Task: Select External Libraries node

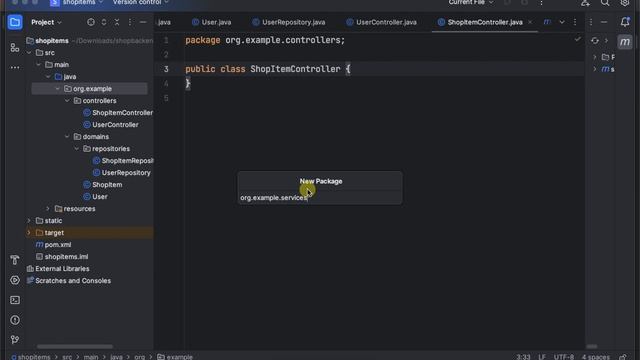Action: tap(58, 269)
